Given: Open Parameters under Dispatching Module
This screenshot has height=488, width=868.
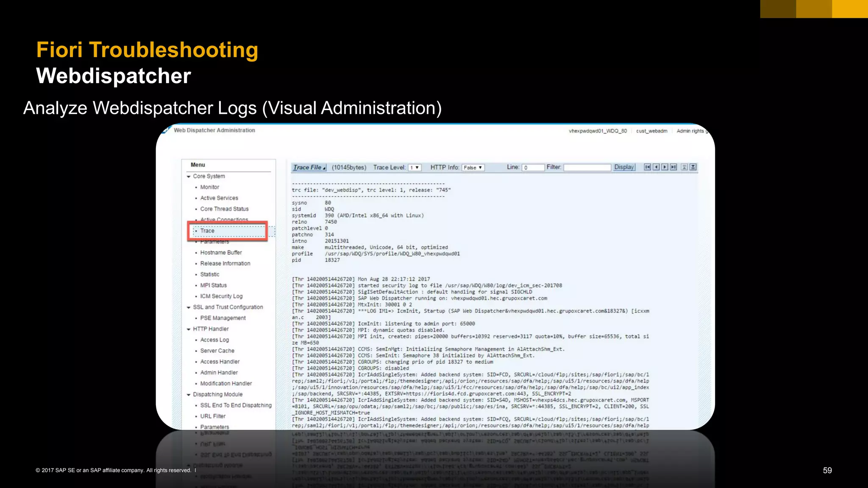Looking at the screenshot, I should click(x=214, y=427).
